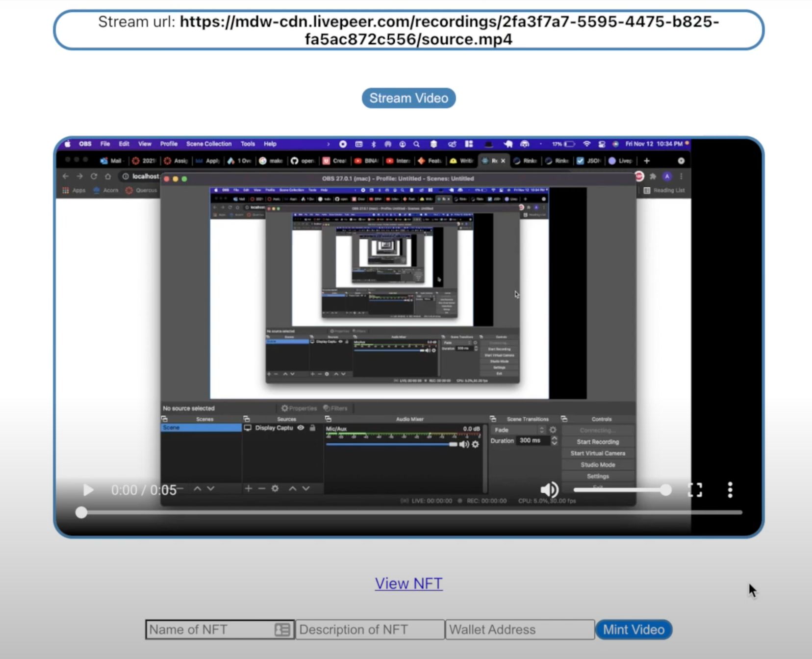
Task: Click the Wi-Fi icon in the recorded menu bar
Action: tap(586, 144)
